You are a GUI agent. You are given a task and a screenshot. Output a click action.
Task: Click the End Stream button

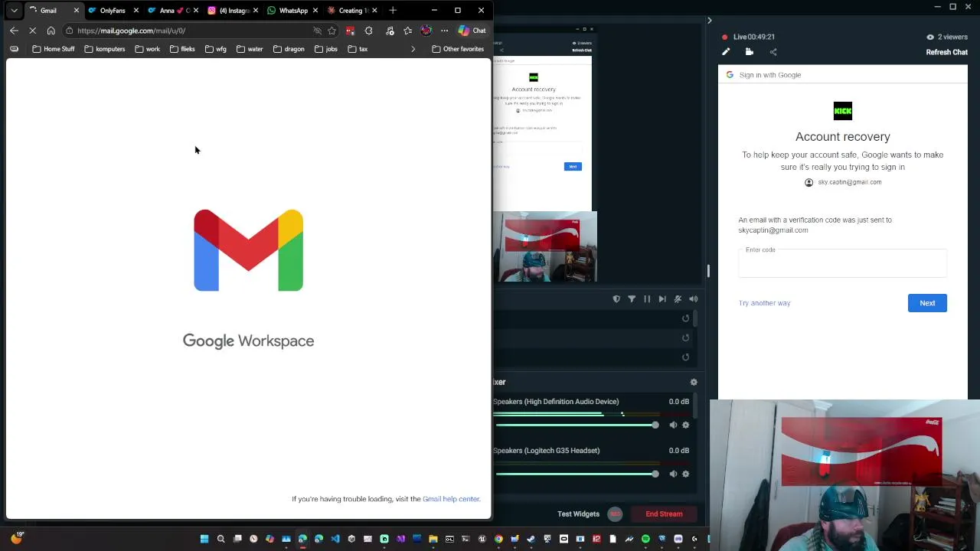click(664, 514)
